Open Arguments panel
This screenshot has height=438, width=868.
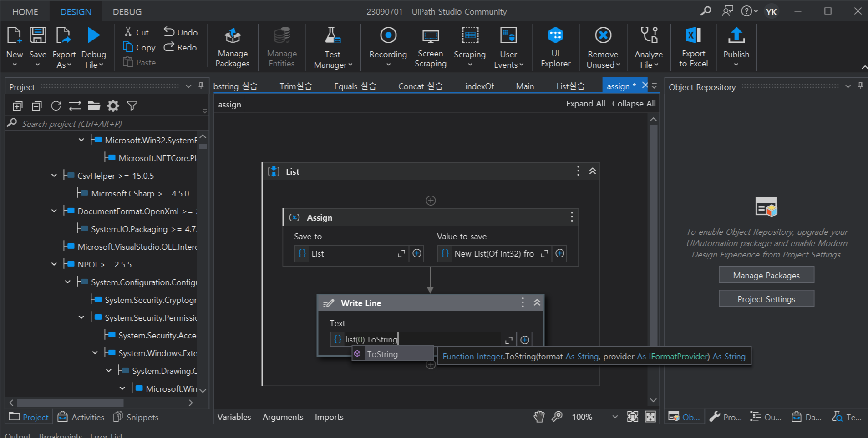283,417
